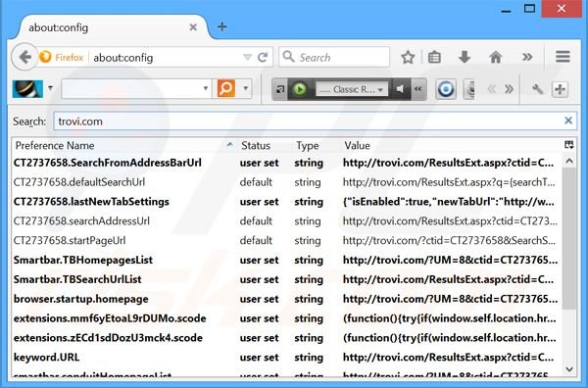Show bookmarks list icon
Image resolution: width=588 pixels, height=388 pixels.
(x=434, y=58)
